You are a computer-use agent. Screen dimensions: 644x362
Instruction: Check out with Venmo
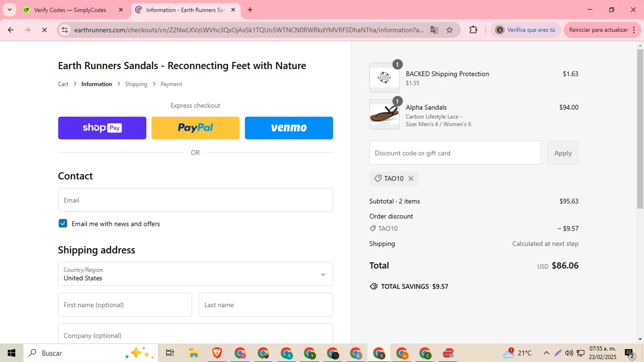click(x=289, y=128)
